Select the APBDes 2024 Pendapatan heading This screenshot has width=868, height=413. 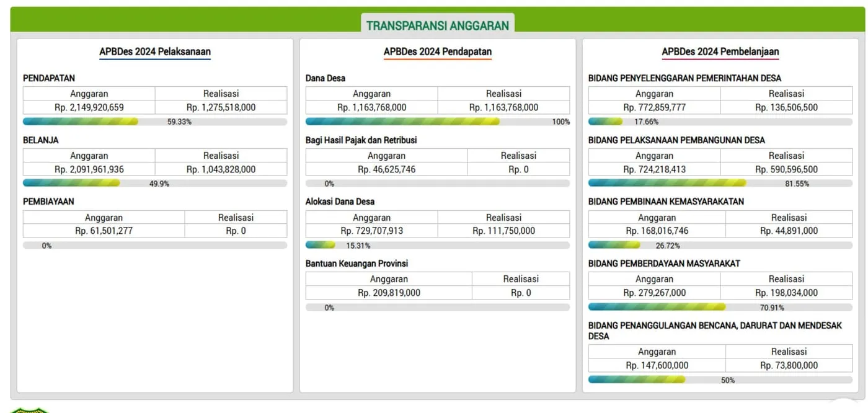(438, 52)
